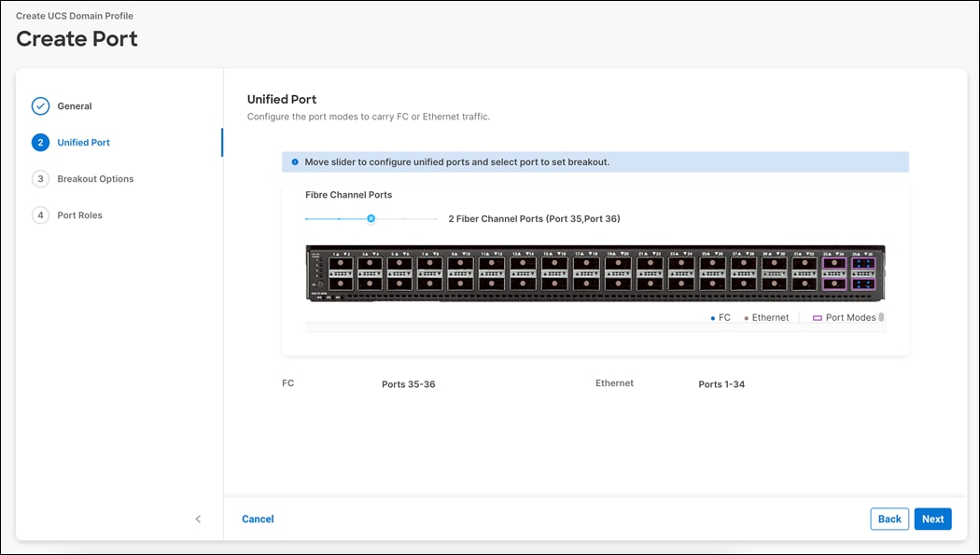The image size is (980, 555).
Task: Click the Port Modes legend icon
Action: tap(817, 317)
